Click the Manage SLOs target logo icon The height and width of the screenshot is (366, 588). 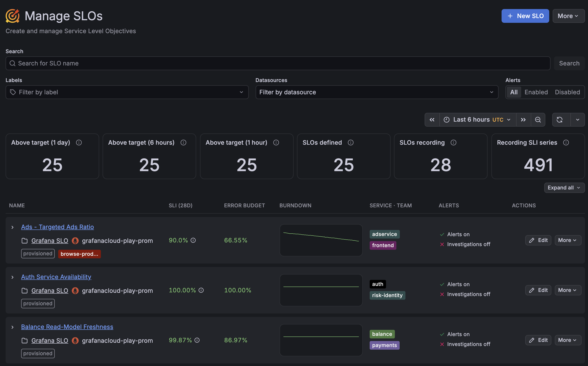(x=12, y=16)
